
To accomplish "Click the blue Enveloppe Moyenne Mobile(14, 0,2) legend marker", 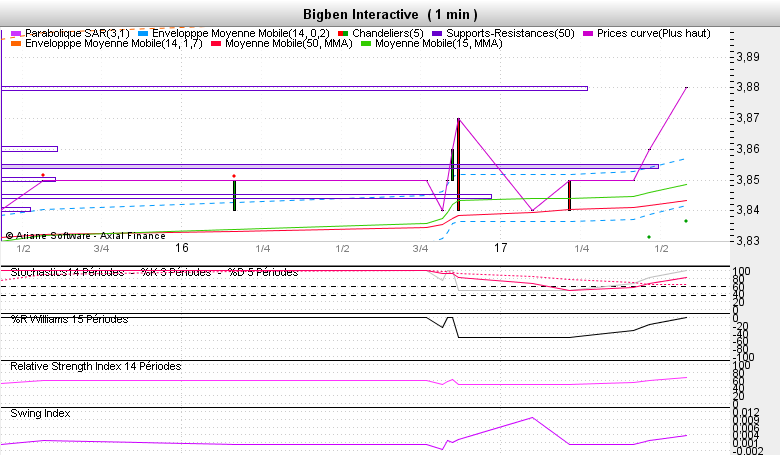I will pos(143,33).
